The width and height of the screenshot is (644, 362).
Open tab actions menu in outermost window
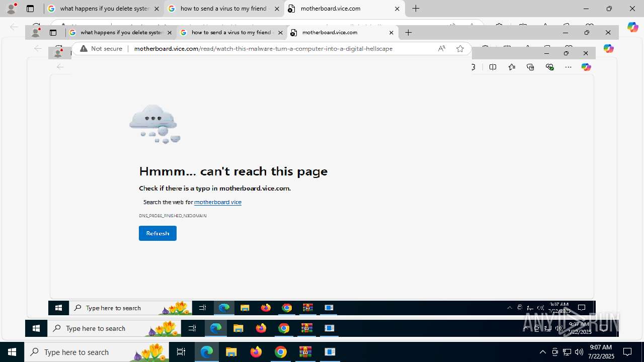click(x=30, y=9)
